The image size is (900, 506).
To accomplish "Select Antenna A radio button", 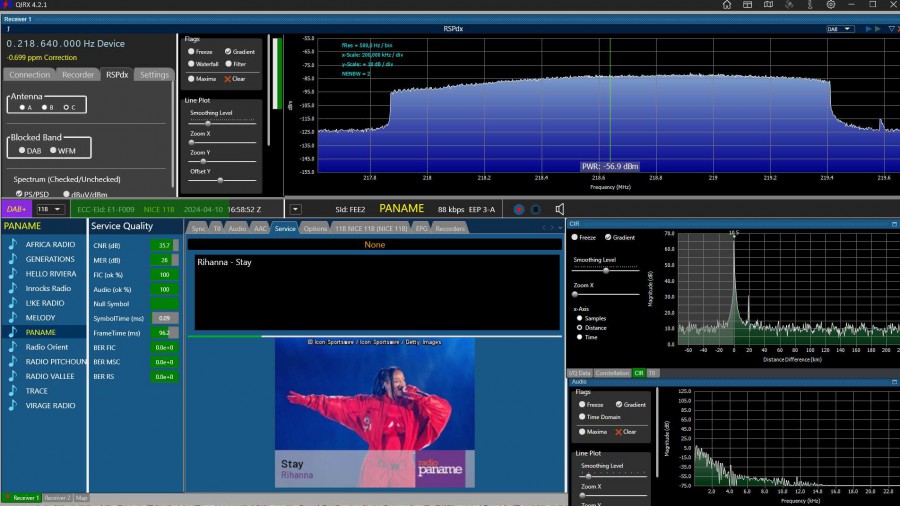I will coord(22,107).
